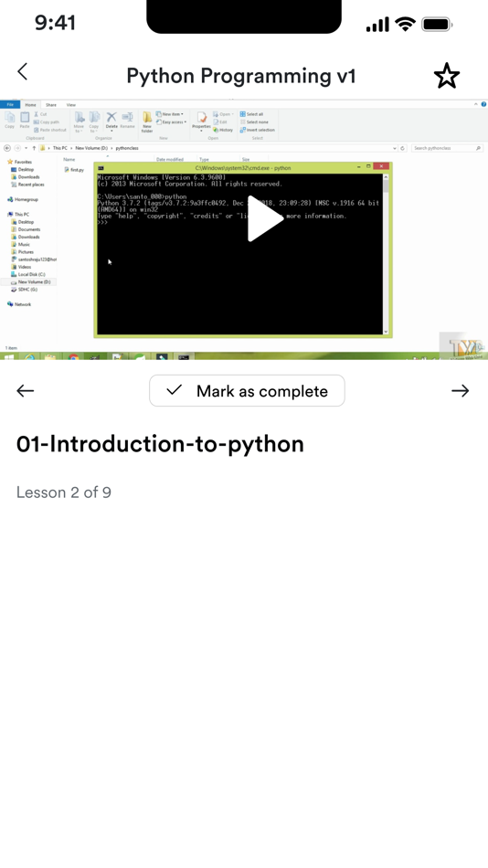Go to previous lesson with left arrow
Image resolution: width=488 pixels, height=868 pixels.
pos(26,391)
